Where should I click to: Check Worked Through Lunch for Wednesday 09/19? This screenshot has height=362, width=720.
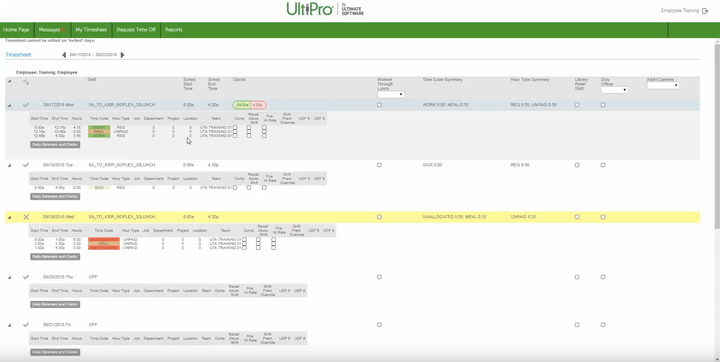[379, 217]
